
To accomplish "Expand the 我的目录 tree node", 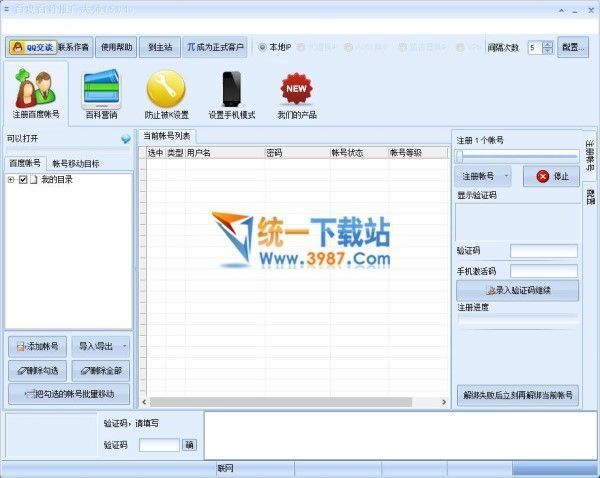I will tap(11, 179).
